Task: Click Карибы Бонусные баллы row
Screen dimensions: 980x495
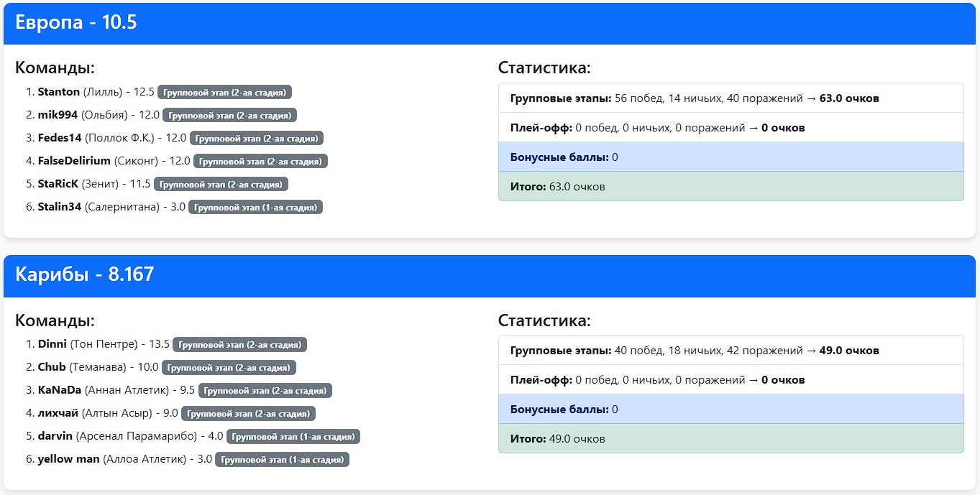Action: (x=731, y=409)
